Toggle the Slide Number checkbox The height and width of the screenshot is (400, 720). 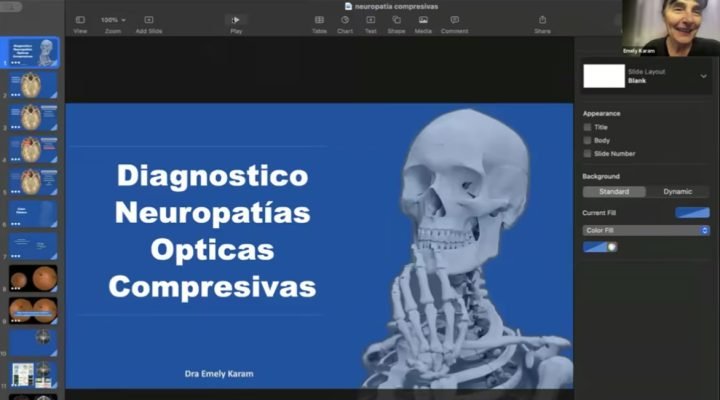point(588,153)
